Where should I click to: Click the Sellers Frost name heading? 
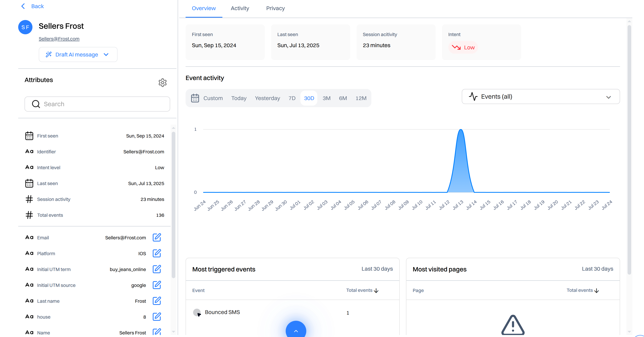[61, 26]
